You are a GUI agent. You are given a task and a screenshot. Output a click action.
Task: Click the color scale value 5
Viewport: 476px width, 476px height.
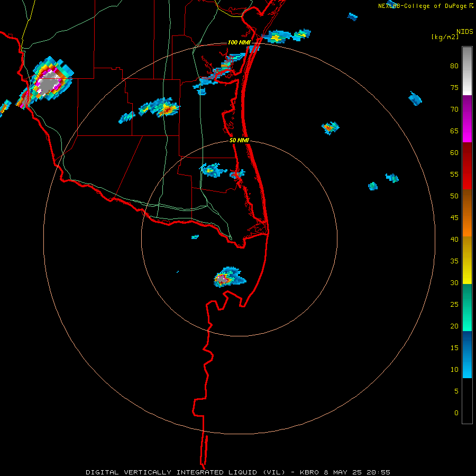(x=456, y=391)
